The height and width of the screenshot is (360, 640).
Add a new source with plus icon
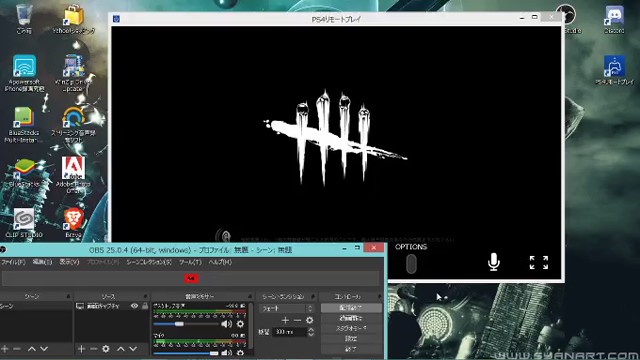(x=81, y=349)
